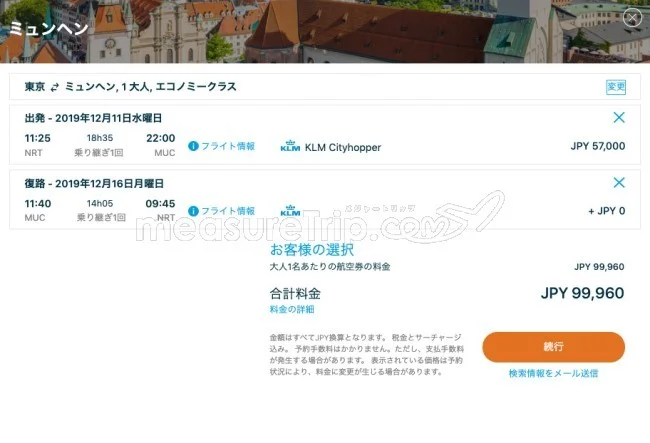Click the 復路 2019年12月16日 header

pyautogui.click(x=94, y=183)
